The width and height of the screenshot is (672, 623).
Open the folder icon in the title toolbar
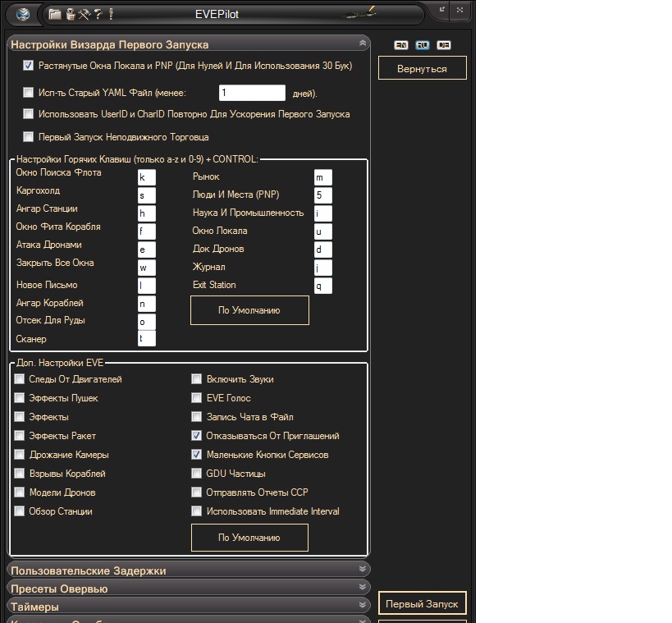coord(54,14)
